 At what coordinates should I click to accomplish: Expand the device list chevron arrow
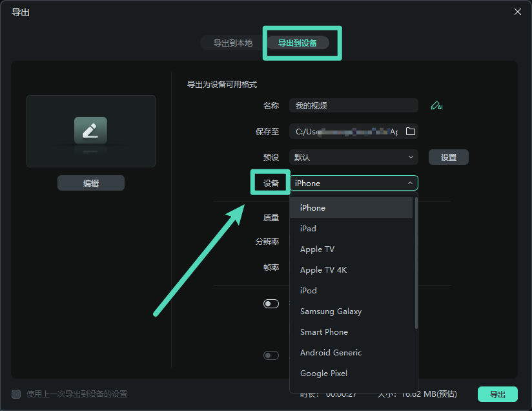[410, 183]
